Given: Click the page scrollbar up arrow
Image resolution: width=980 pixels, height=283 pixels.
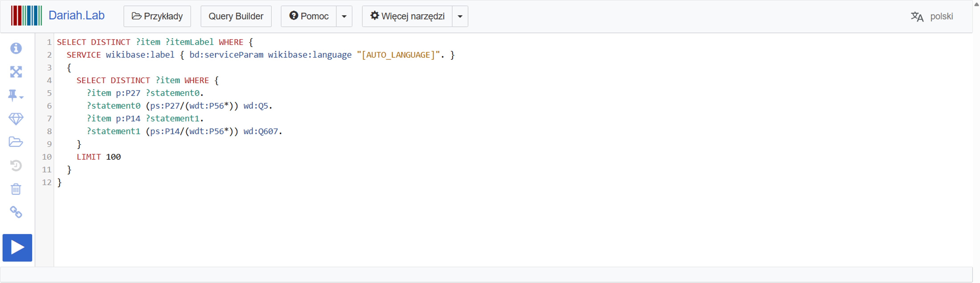Looking at the screenshot, I should (976, 4).
